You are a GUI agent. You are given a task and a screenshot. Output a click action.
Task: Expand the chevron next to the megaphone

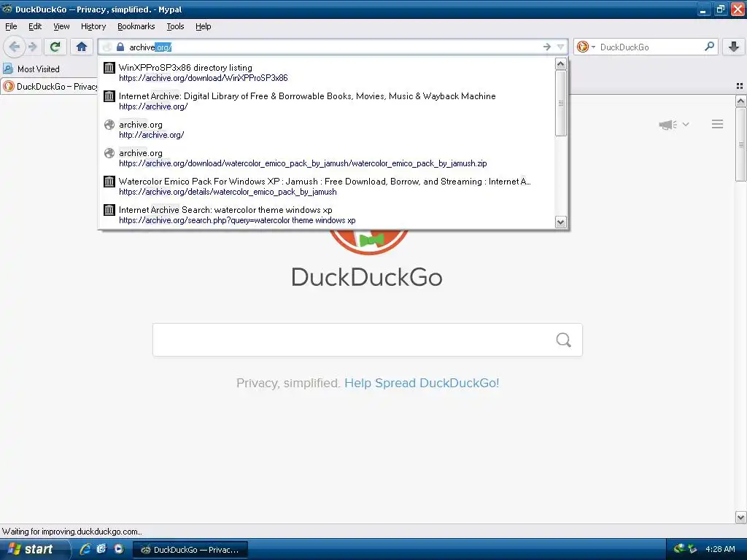[686, 124]
